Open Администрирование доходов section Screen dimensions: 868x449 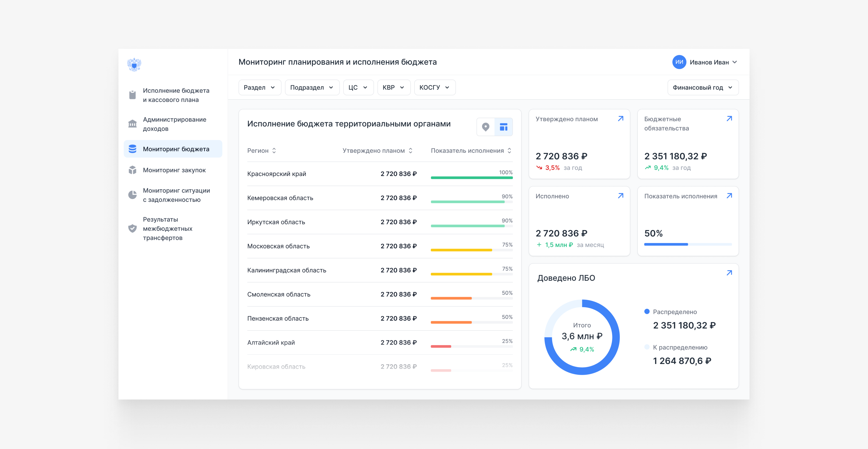coord(174,124)
